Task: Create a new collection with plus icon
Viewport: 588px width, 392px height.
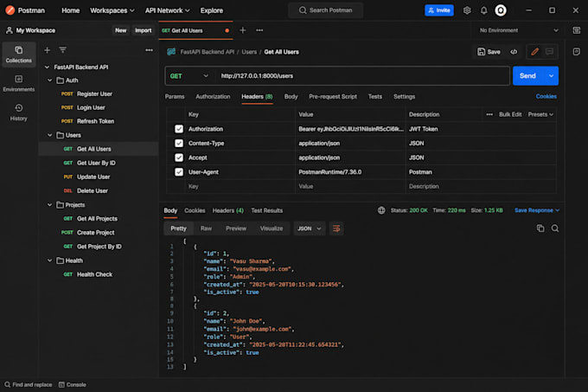Action: point(48,50)
